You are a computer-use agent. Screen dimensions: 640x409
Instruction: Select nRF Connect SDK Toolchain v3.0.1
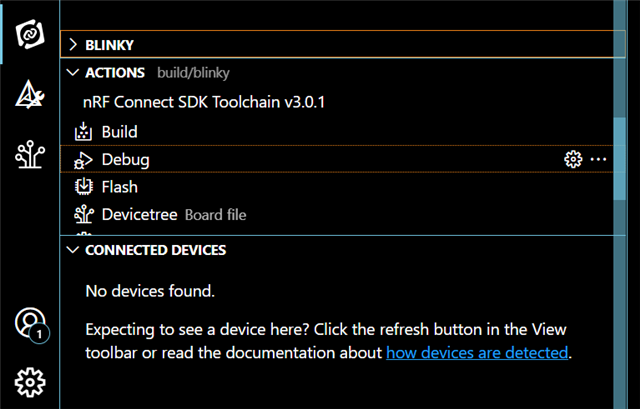point(204,102)
